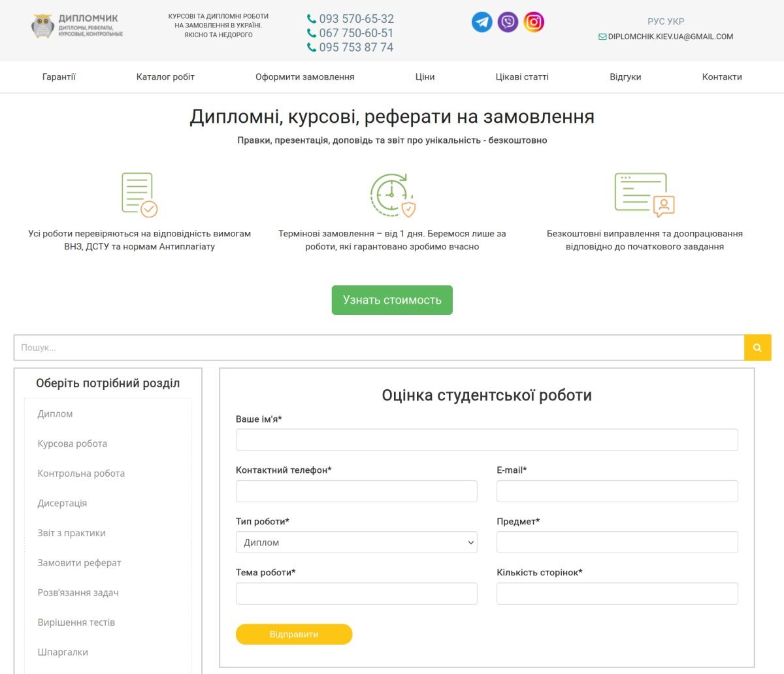Open the Контакти menu item
This screenshot has width=784, height=674.
tap(722, 77)
